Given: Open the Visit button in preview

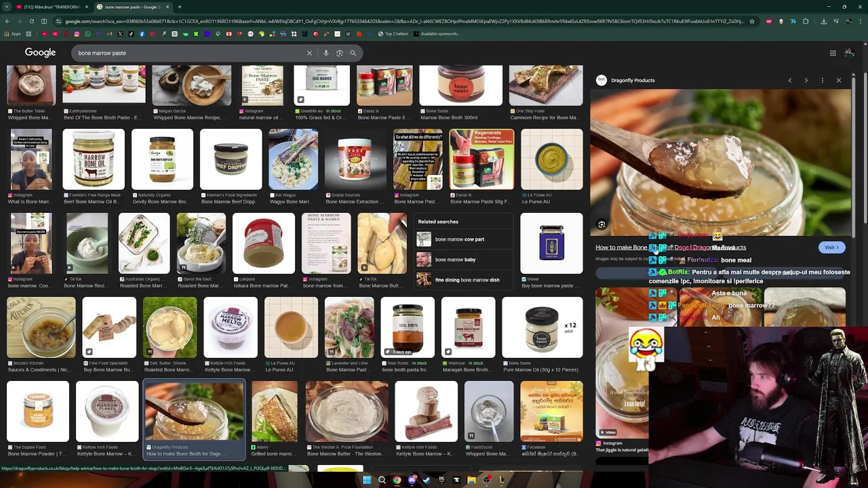Looking at the screenshot, I should click(x=831, y=247).
